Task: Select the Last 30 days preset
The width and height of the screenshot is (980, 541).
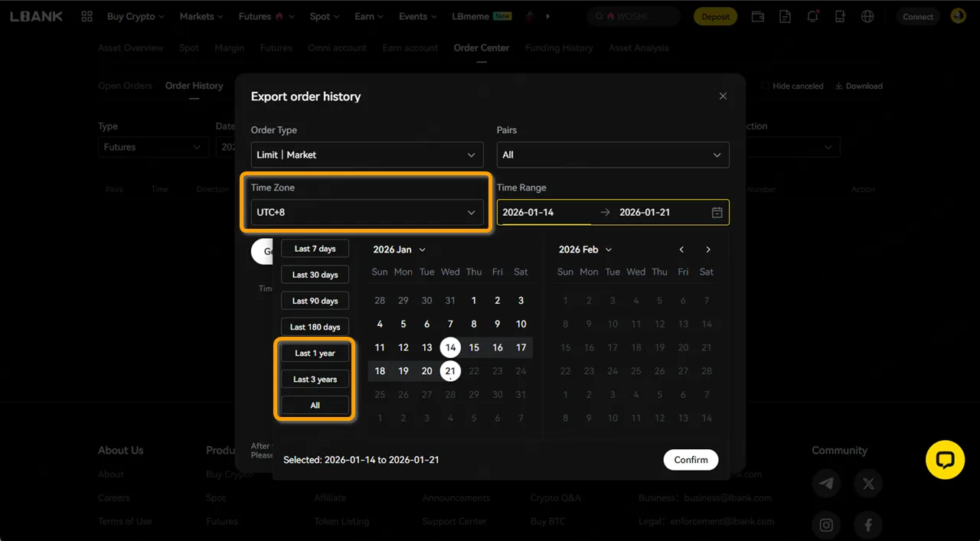Action: (x=315, y=275)
